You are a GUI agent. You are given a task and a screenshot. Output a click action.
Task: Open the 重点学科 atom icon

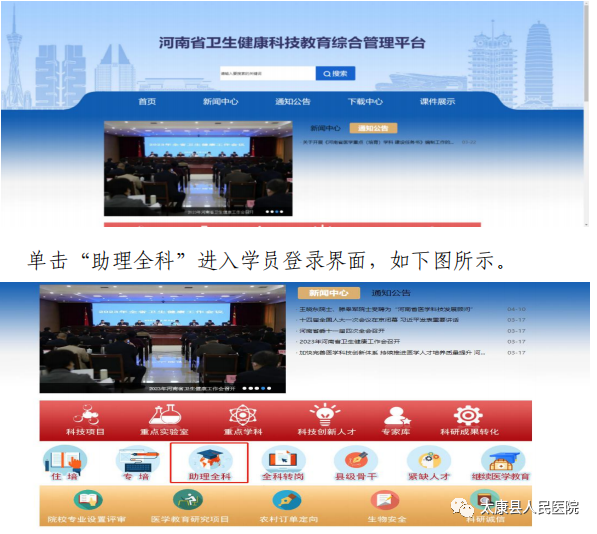tap(243, 415)
